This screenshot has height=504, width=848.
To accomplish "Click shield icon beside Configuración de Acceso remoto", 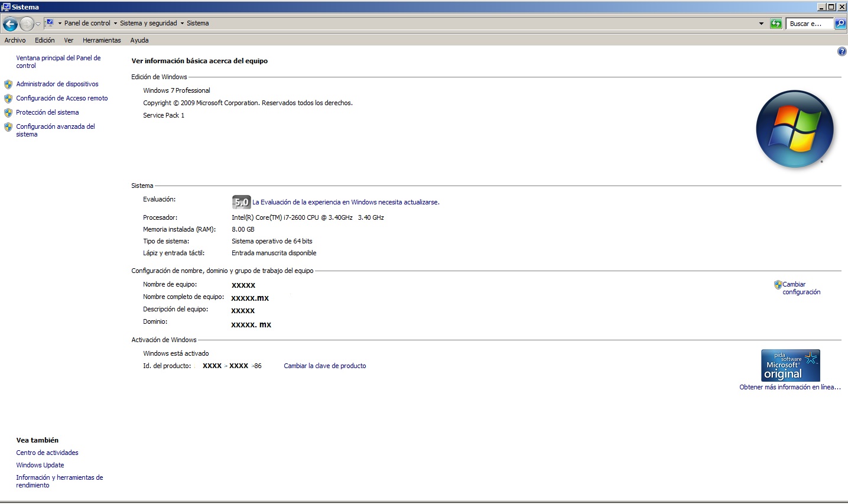I will point(8,99).
